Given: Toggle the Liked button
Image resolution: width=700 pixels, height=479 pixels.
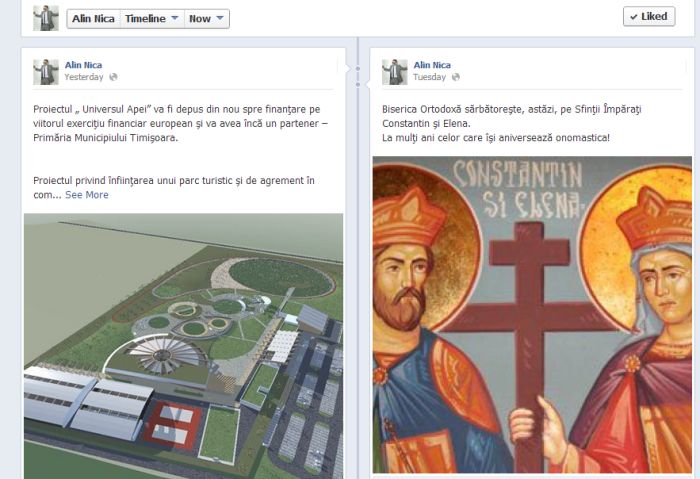Looking at the screenshot, I should 649,17.
